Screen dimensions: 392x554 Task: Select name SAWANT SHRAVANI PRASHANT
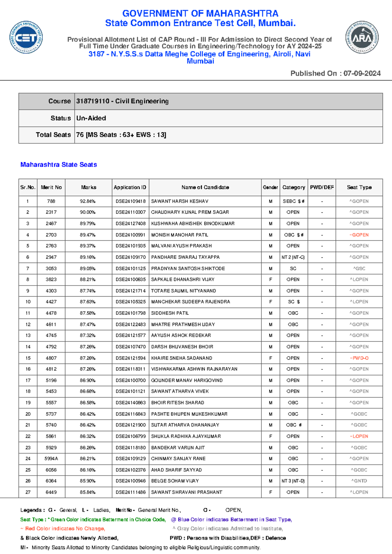(187, 492)
